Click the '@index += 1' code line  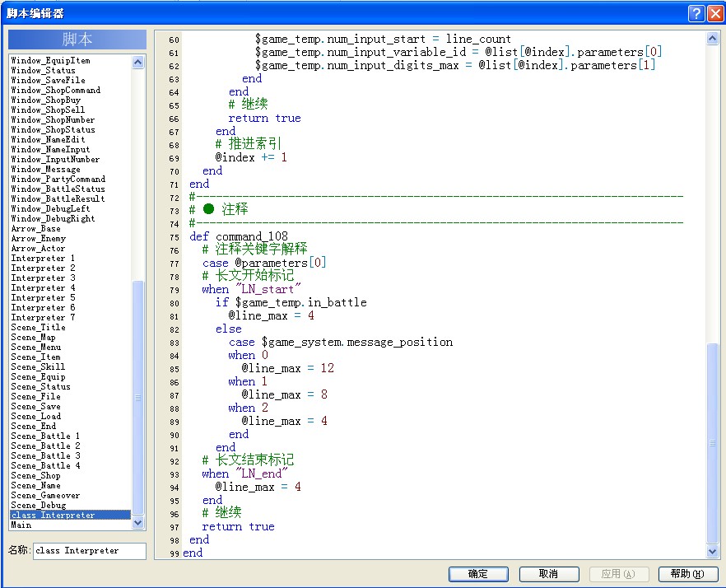click(x=251, y=157)
